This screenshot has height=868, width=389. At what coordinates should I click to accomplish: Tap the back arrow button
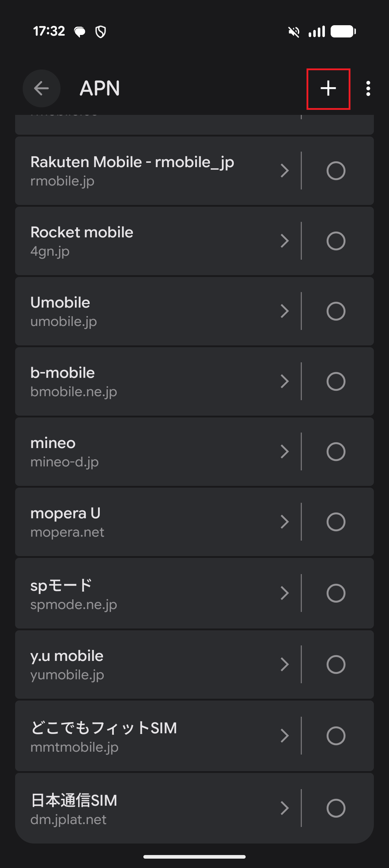point(41,88)
